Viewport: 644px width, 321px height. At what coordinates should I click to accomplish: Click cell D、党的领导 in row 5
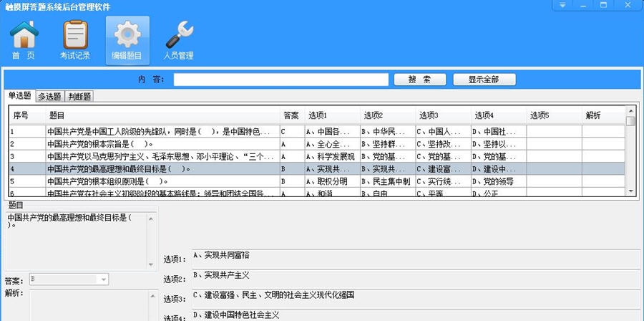tap(499, 181)
